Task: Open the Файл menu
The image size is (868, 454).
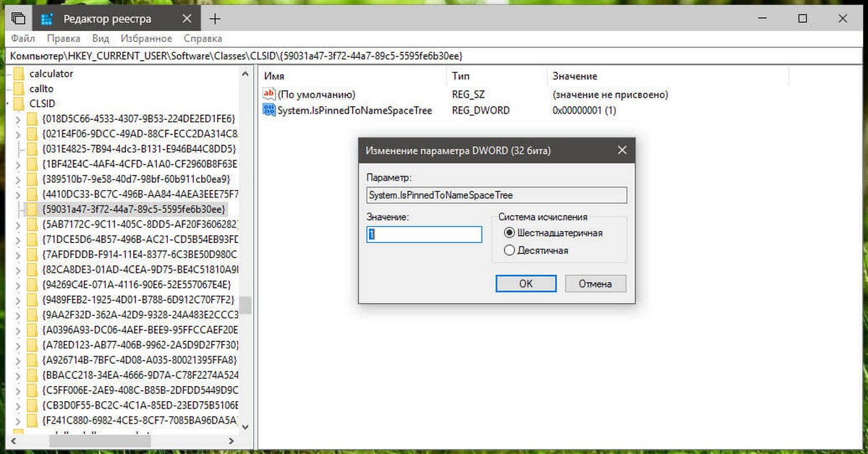Action: point(23,38)
